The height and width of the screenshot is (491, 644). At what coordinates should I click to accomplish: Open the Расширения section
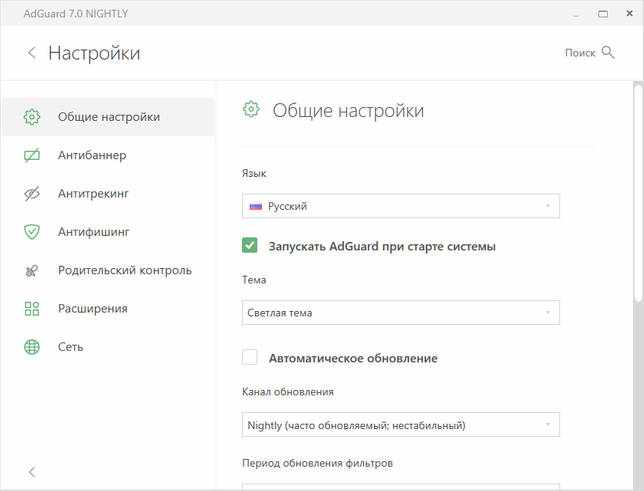[108, 309]
